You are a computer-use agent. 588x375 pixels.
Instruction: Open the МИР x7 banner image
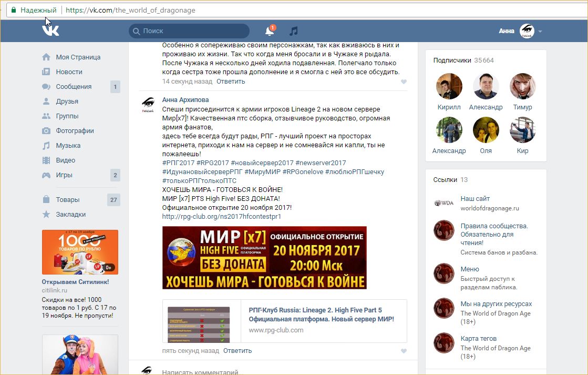pos(264,258)
